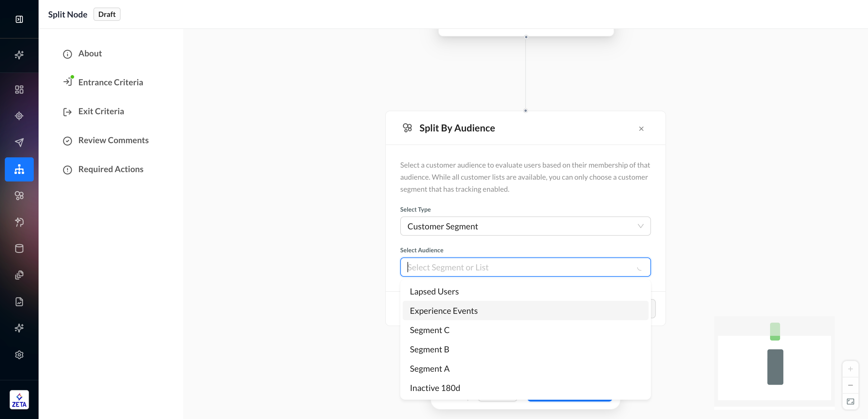Close the Split By Audience panel
The image size is (868, 419).
point(641,129)
